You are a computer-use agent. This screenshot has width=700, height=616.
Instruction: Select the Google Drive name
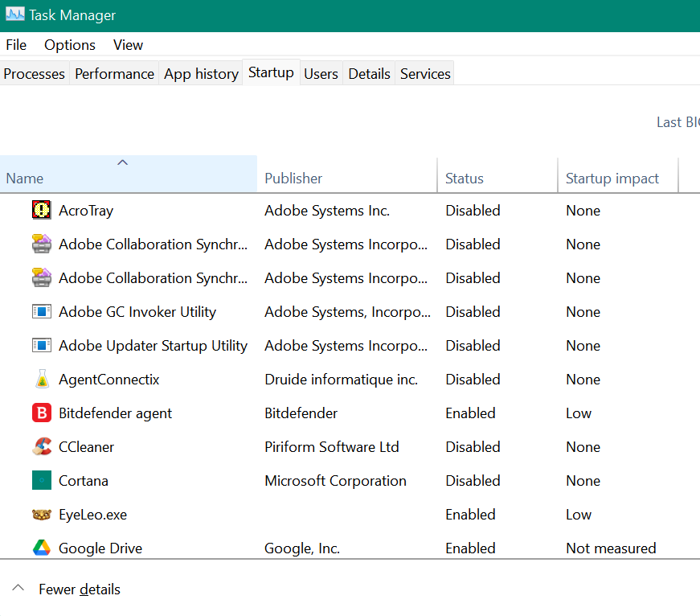pyautogui.click(x=100, y=548)
